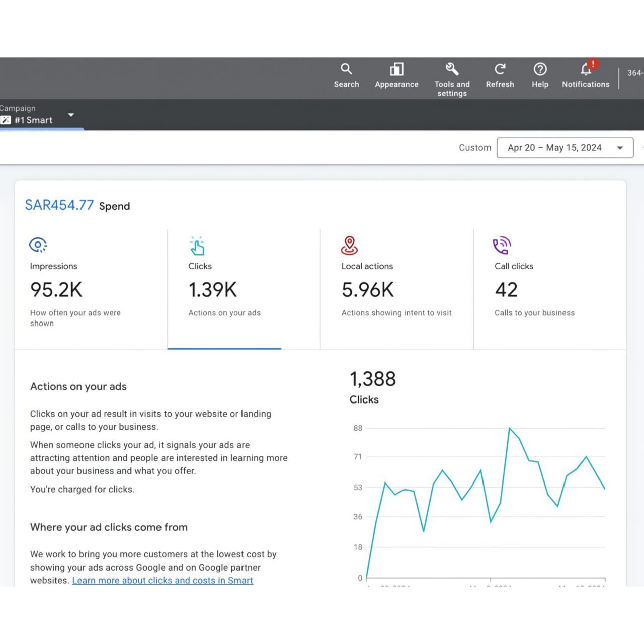Click the SAR454.77 spend amount
This screenshot has height=644, width=644.
pos(59,205)
